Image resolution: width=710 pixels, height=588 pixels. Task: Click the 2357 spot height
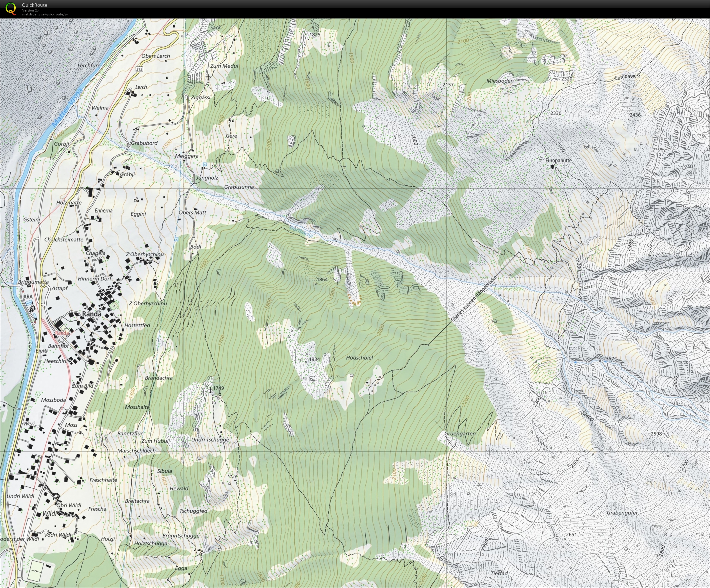click(x=609, y=358)
